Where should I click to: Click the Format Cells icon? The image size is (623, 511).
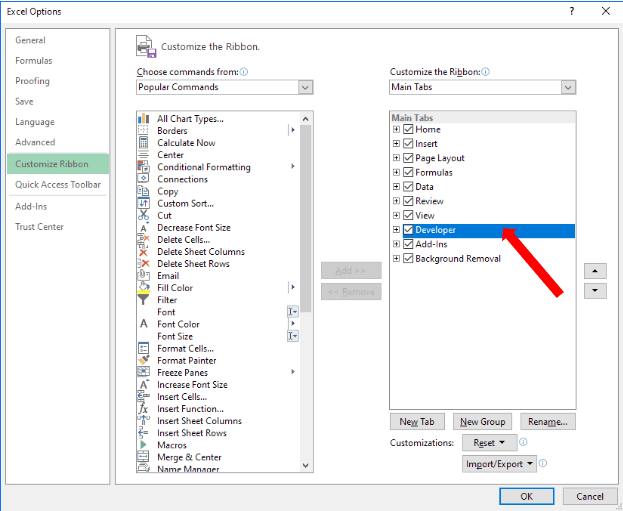click(x=143, y=348)
